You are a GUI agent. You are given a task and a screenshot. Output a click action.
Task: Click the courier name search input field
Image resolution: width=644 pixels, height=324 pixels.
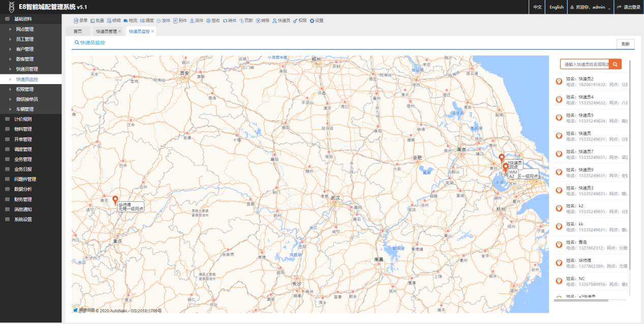click(x=585, y=64)
